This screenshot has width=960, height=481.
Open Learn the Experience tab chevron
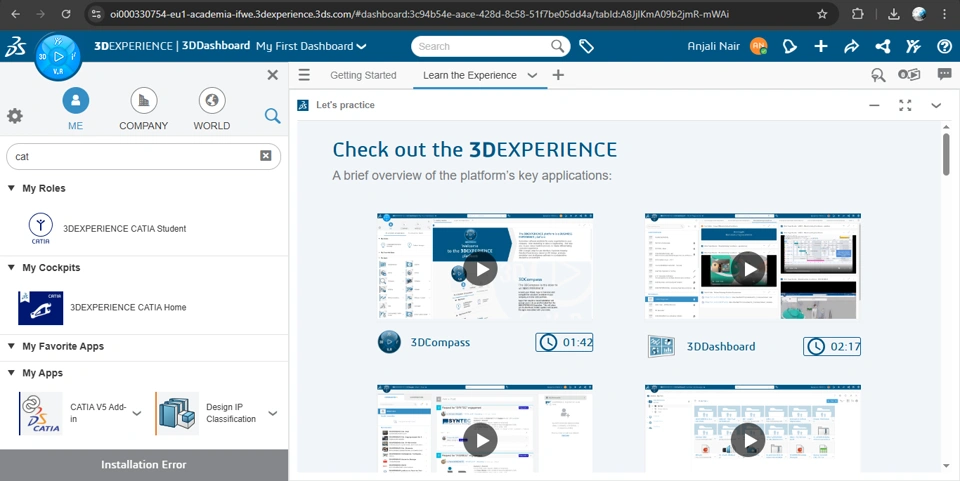coord(532,75)
